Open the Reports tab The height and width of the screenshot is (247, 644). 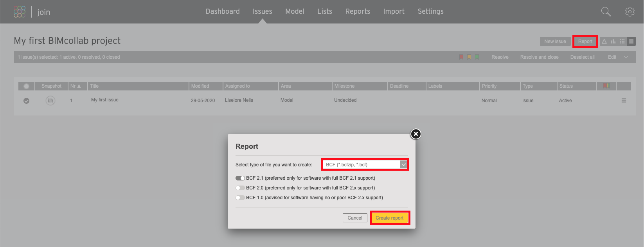358,11
